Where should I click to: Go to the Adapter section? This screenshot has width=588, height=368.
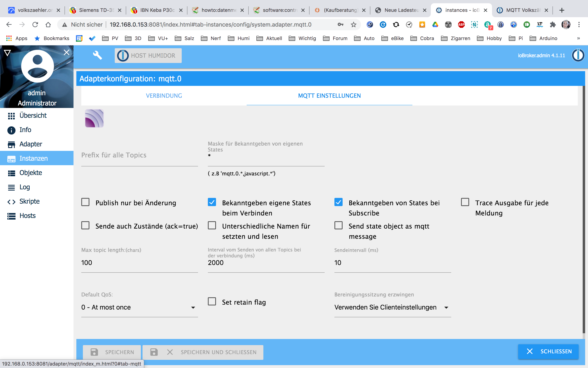[37, 144]
